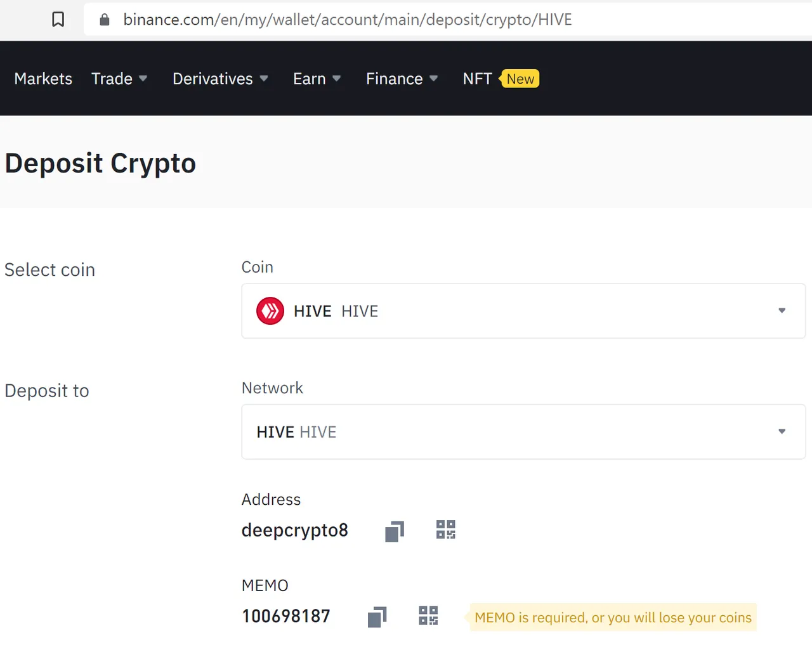This screenshot has width=812, height=652.
Task: Show QR code for deposit address
Action: coord(446,530)
